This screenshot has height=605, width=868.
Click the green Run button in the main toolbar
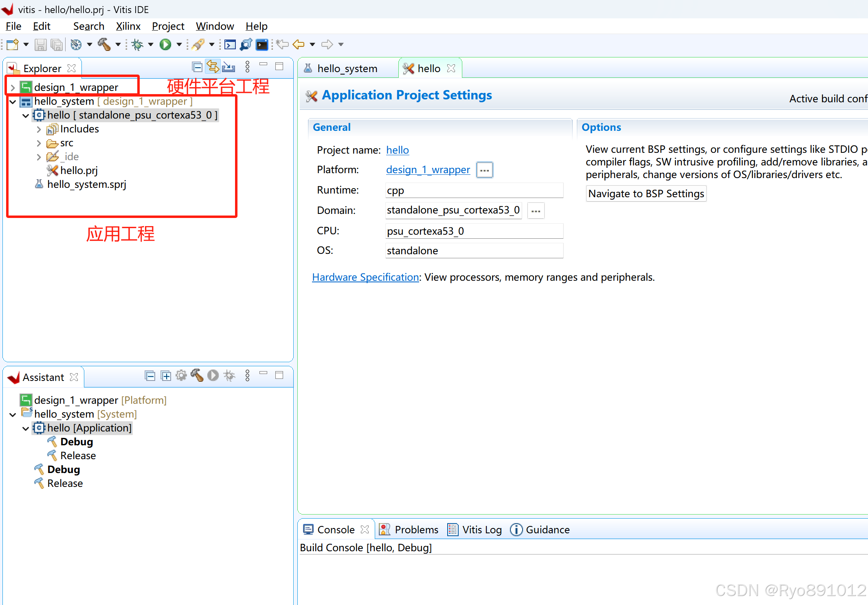tap(165, 44)
